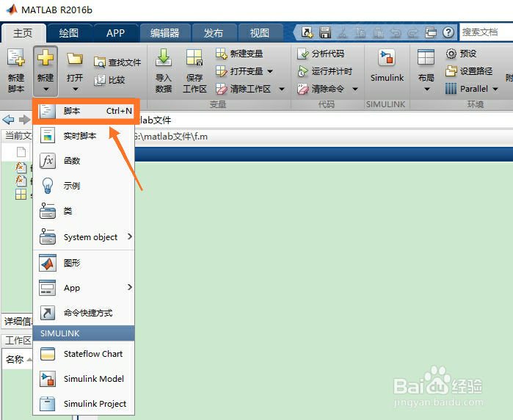Expand the 新建 dropdown arrow
The height and width of the screenshot is (420, 513).
coord(46,89)
